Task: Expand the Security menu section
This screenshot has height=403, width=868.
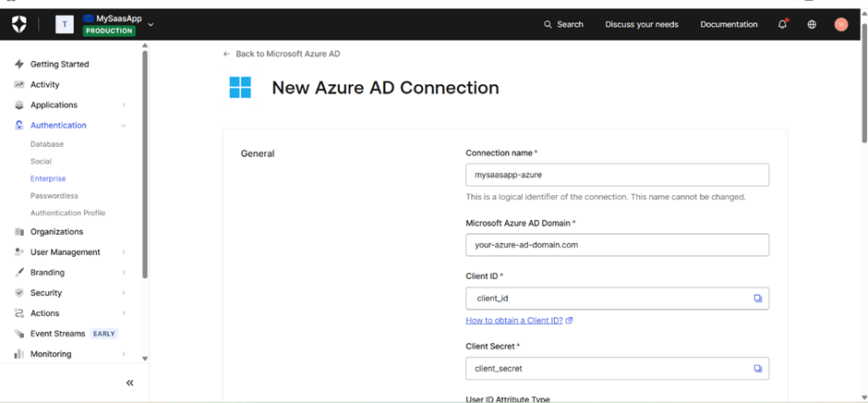Action: click(124, 293)
